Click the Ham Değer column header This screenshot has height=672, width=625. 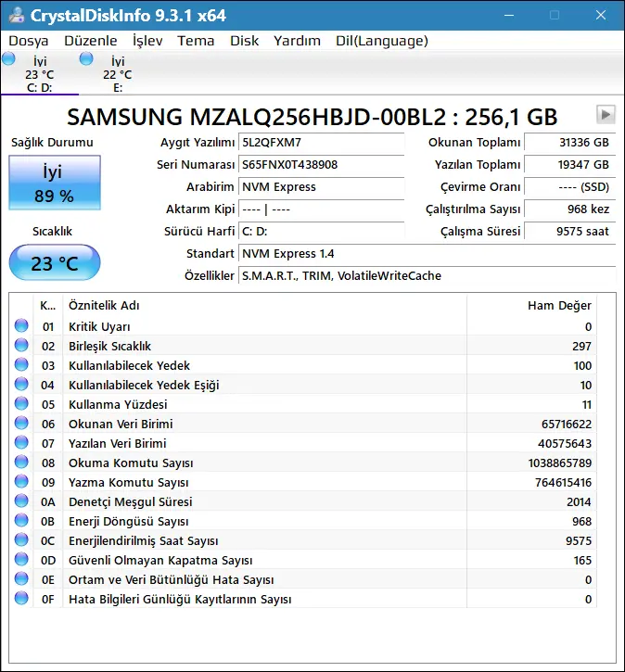531,306
